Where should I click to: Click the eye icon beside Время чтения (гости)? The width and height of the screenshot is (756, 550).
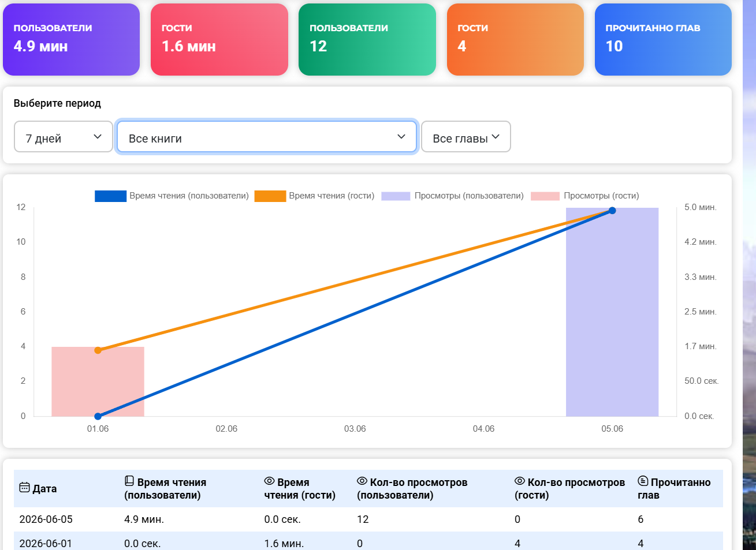269,481
